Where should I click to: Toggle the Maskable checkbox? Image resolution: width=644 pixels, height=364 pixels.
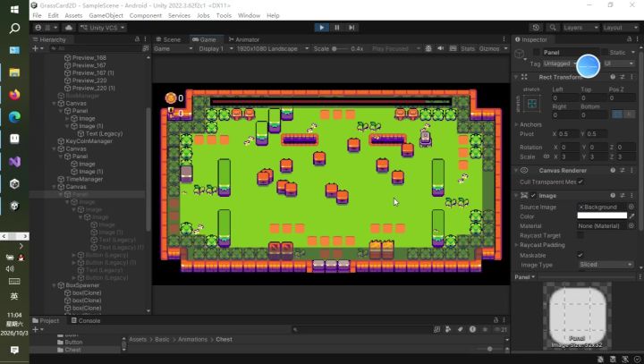[580, 255]
